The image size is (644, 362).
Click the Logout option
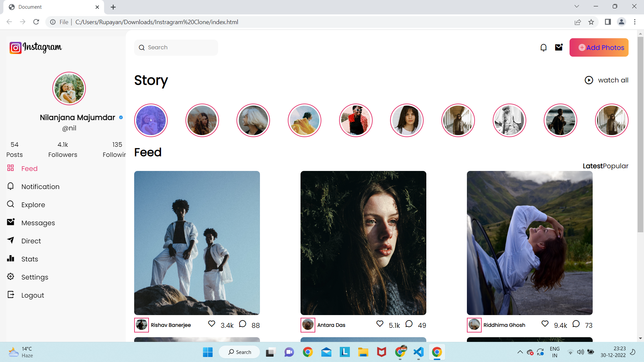[33, 295]
